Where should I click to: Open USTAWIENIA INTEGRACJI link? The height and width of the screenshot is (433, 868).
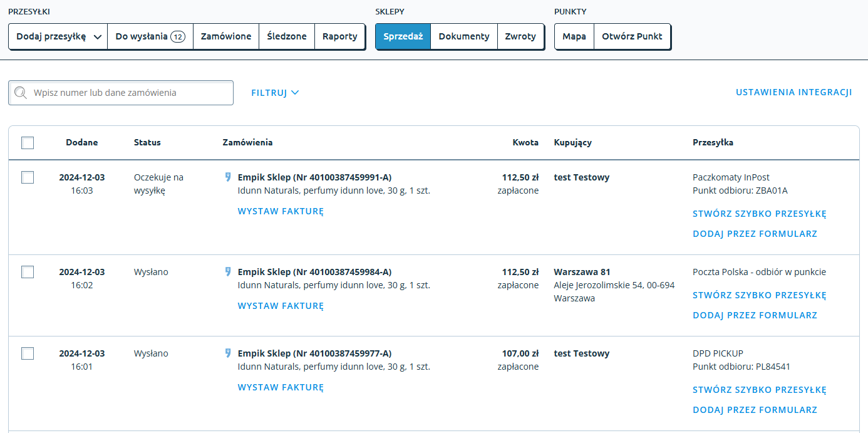tap(793, 93)
